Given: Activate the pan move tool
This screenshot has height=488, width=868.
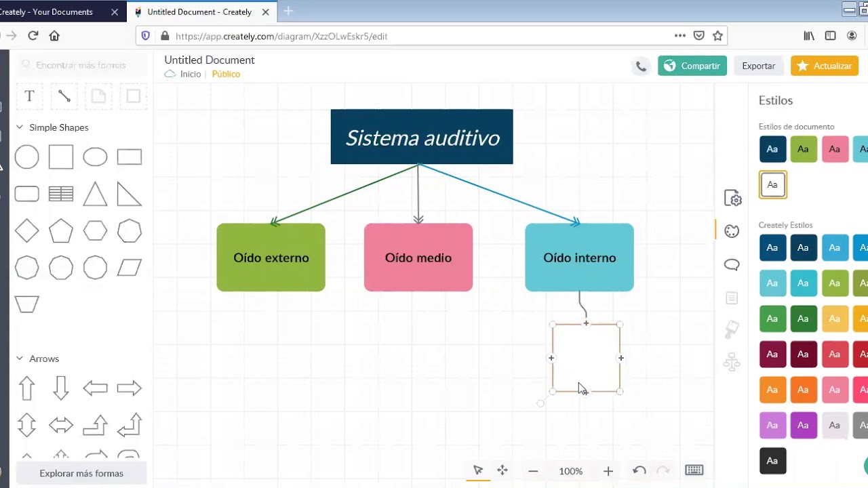Looking at the screenshot, I should tap(502, 470).
